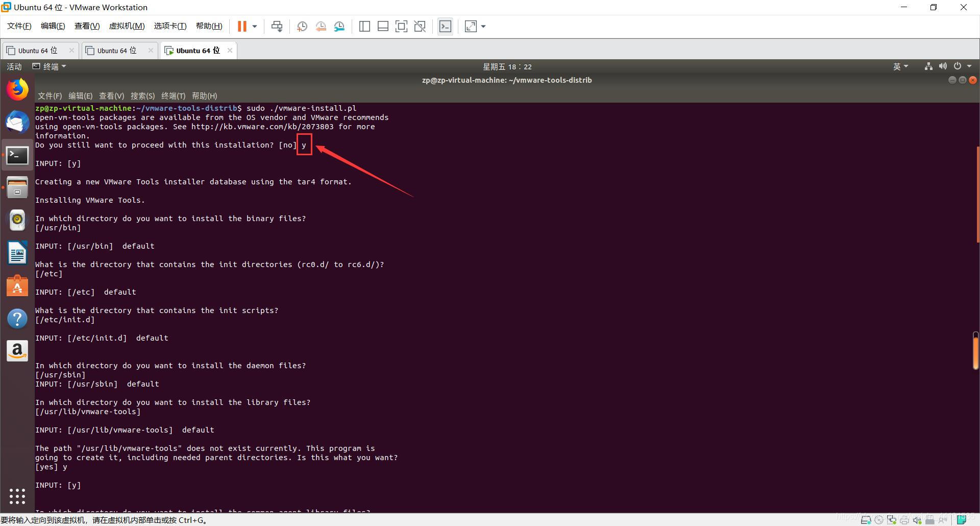
Task: Click the stretch guest display icon
Action: tap(471, 26)
